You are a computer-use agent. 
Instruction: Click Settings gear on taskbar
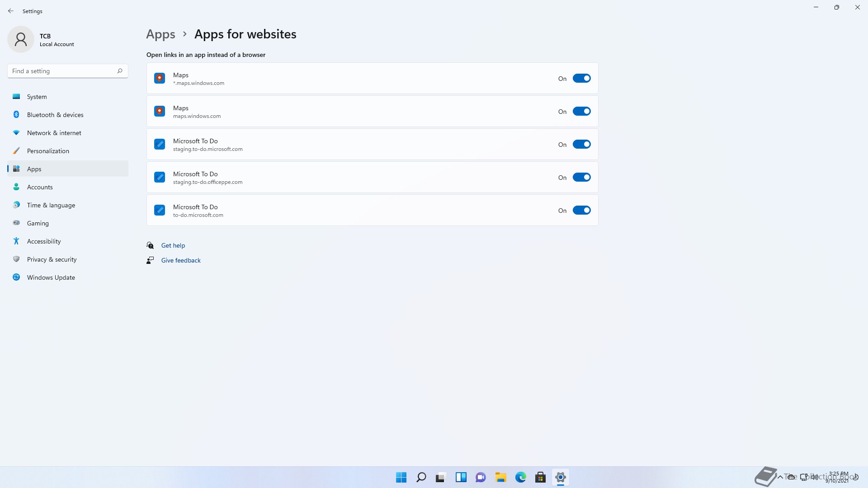560,477
